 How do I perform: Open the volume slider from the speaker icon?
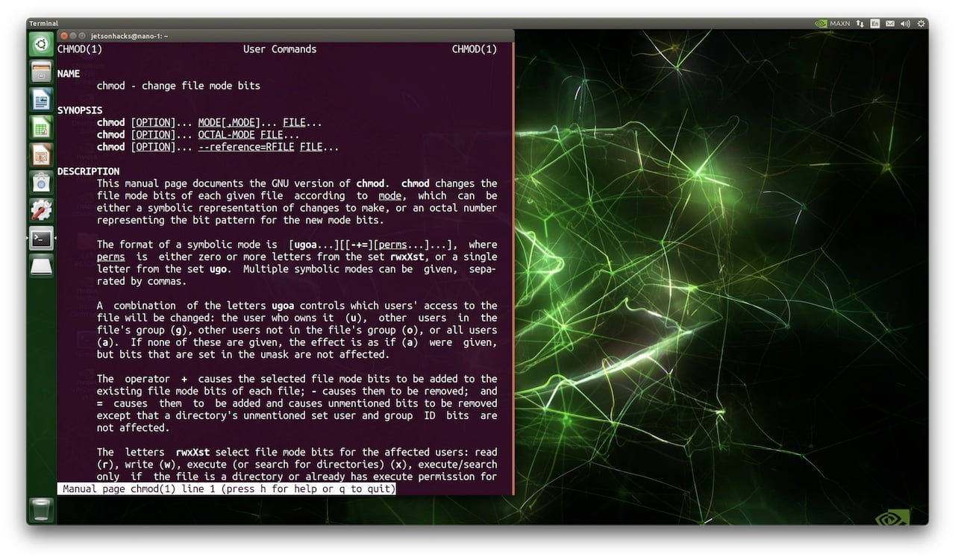coord(904,23)
